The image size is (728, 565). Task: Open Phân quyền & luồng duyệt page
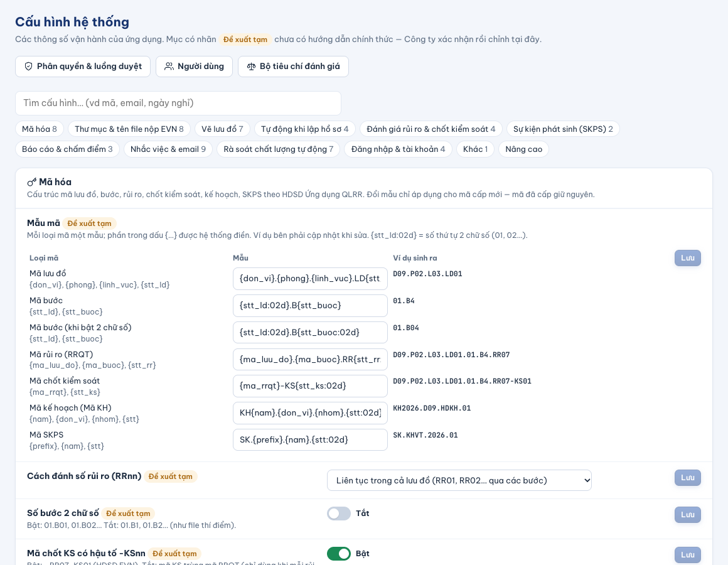coord(83,67)
